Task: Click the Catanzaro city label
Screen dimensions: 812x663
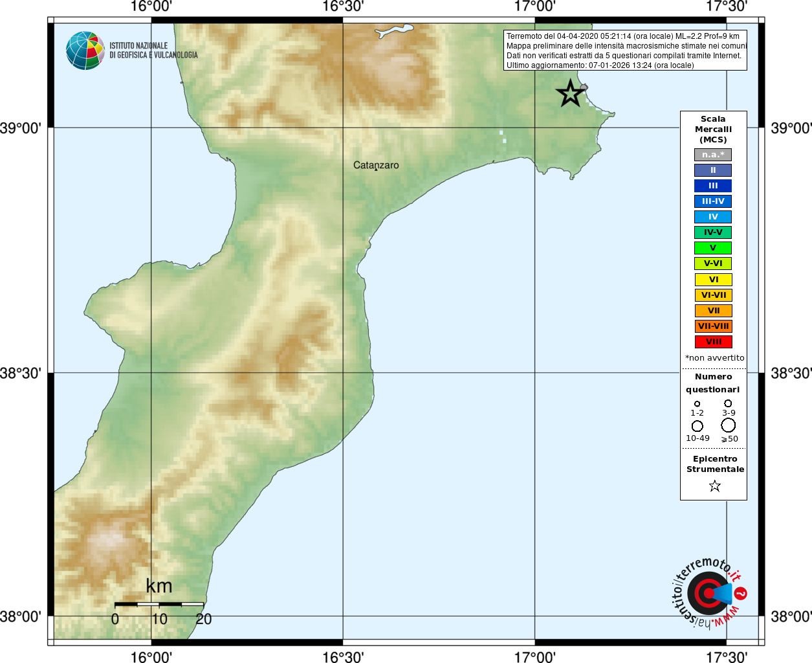Action: click(376, 165)
